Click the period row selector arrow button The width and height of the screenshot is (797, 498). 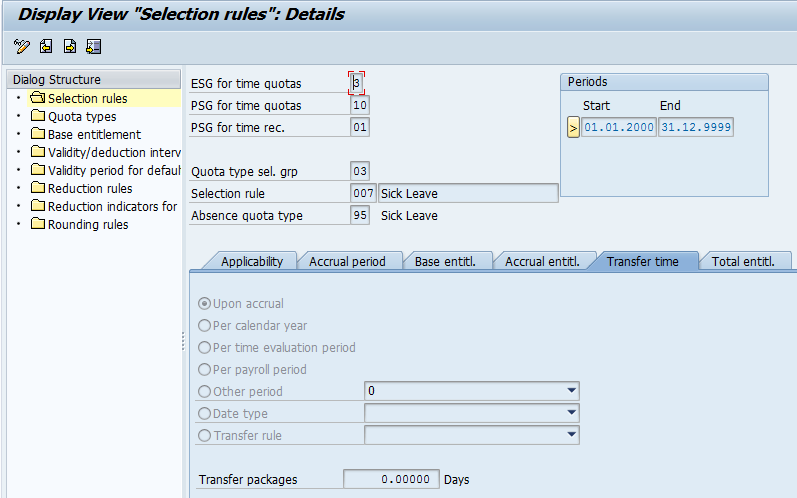click(x=573, y=127)
